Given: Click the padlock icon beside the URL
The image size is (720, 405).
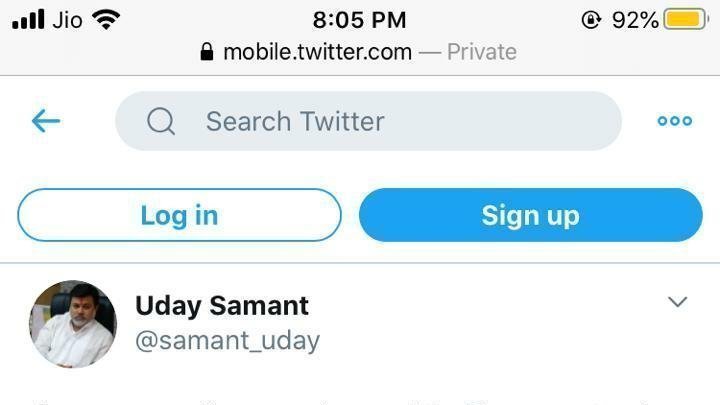Looking at the screenshot, I should pyautogui.click(x=207, y=52).
